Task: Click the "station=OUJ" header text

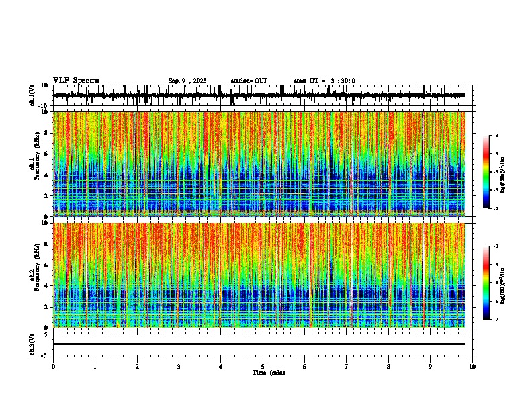Action: (249, 81)
